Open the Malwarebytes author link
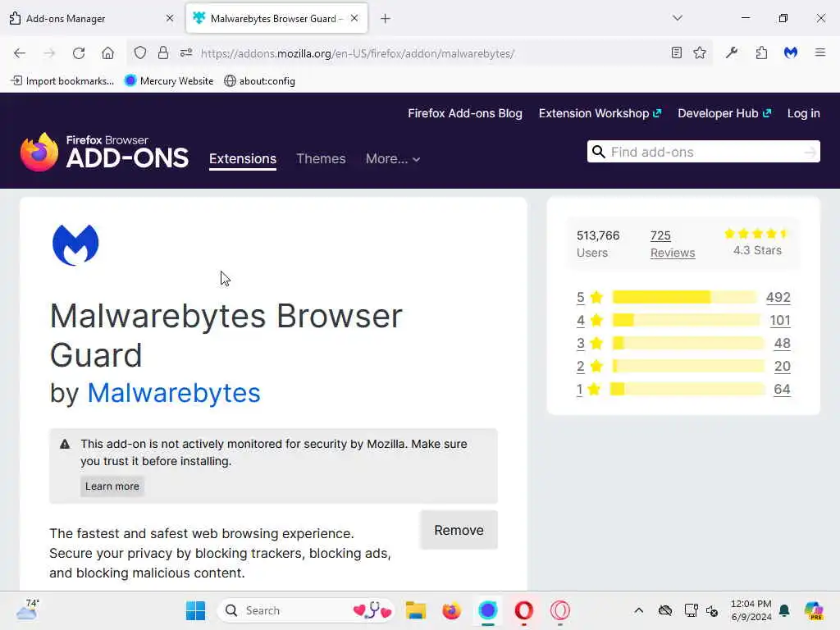Viewport: 840px width, 630px height. click(174, 393)
